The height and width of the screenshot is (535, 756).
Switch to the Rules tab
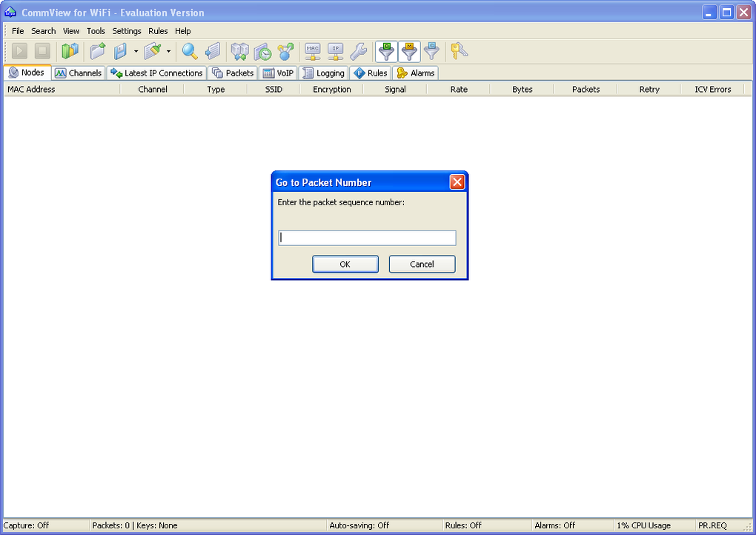pyautogui.click(x=371, y=73)
